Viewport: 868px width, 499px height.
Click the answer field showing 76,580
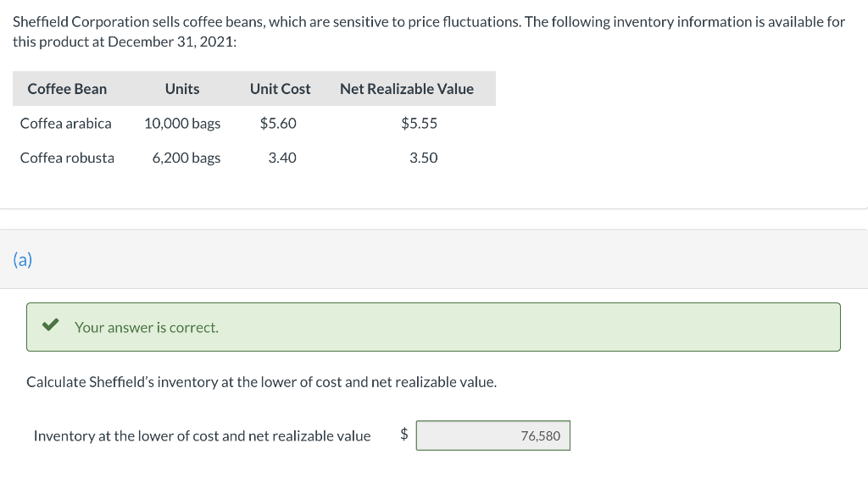(x=492, y=435)
